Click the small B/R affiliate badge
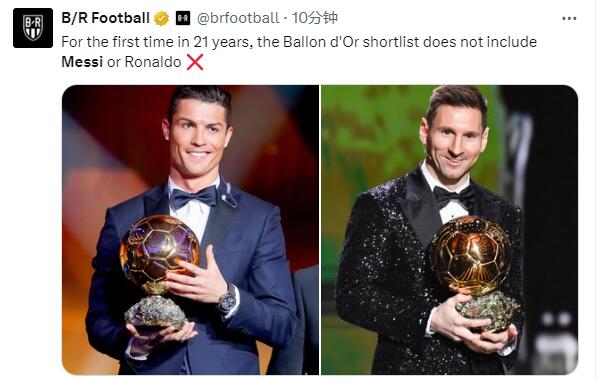Viewport: 597px width, 379px height. tap(183, 18)
